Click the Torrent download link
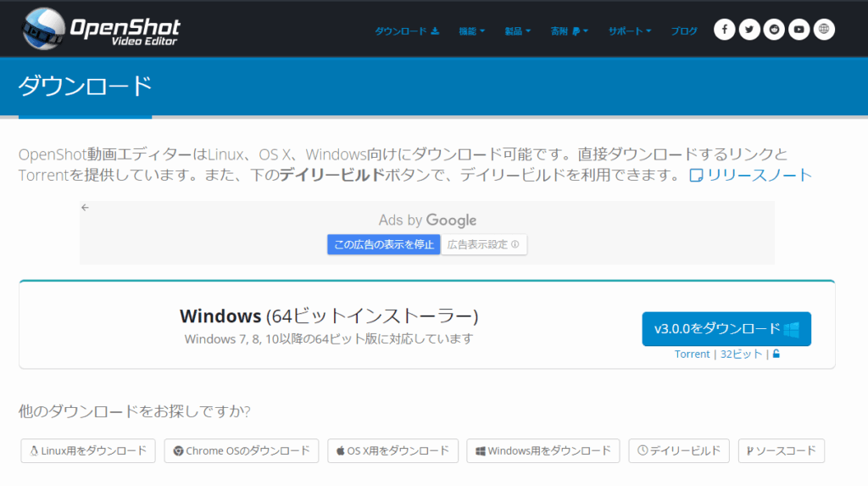Screen dimensions: 868x486 pyautogui.click(x=692, y=354)
